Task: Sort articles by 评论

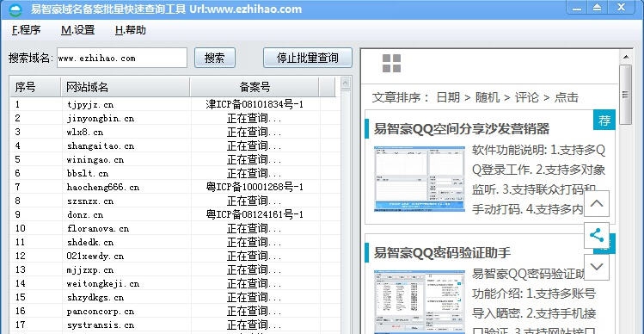Action: pos(527,97)
